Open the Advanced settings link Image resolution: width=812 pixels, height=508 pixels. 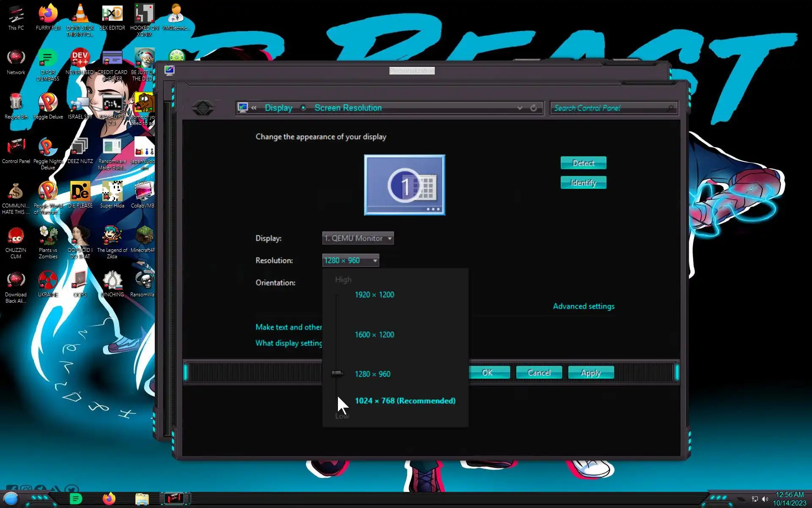pos(584,306)
